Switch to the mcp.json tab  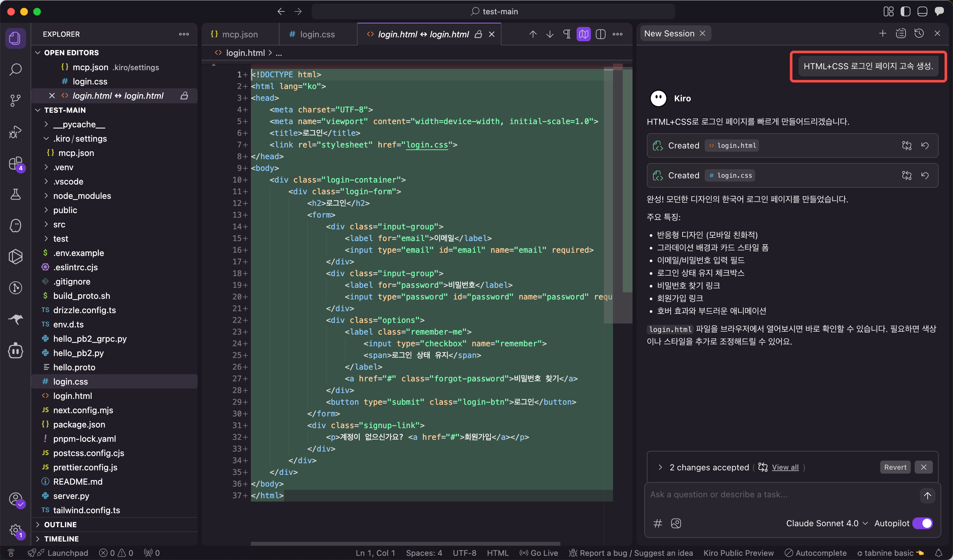(x=239, y=34)
